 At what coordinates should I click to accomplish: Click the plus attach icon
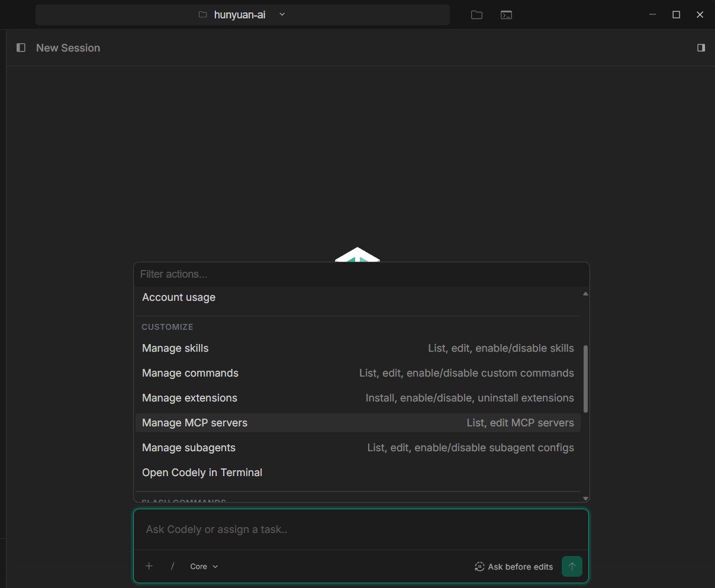pyautogui.click(x=149, y=566)
